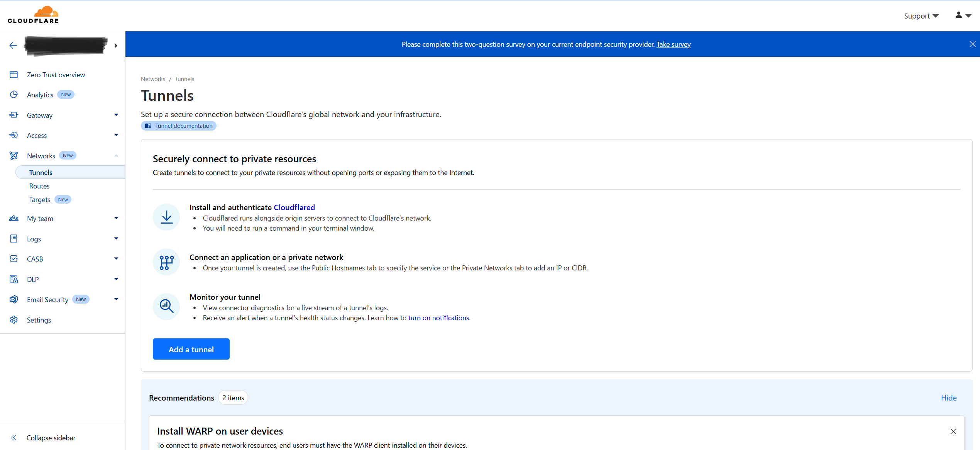Open the Take survey link

coord(674,44)
